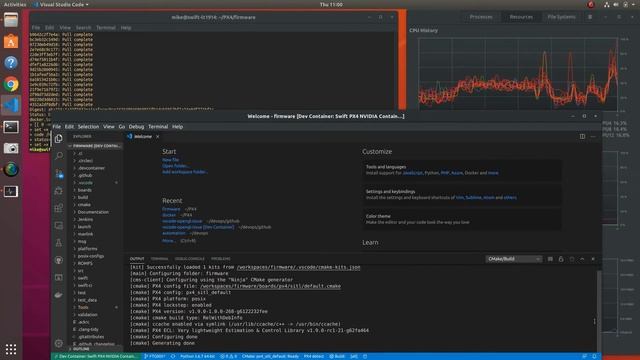Open the Test beaker view in activity bar

pos(59,243)
